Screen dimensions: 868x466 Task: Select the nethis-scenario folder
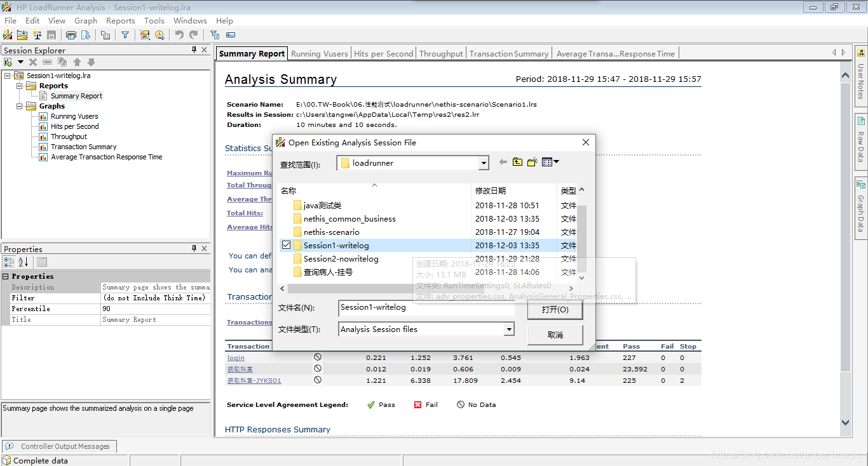331,232
